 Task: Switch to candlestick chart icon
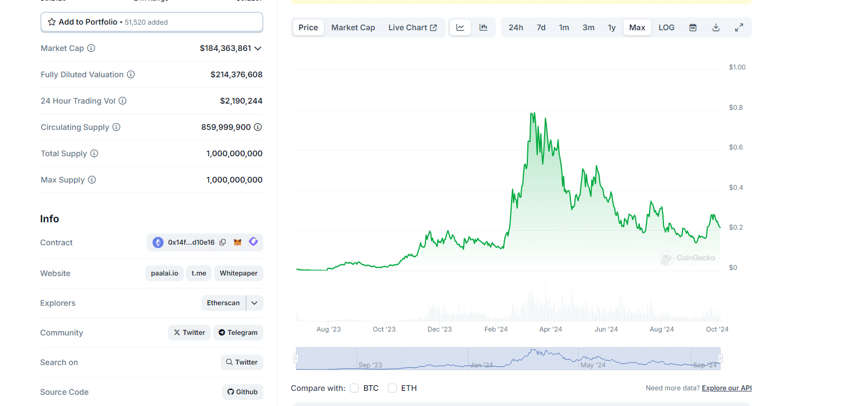pyautogui.click(x=483, y=27)
